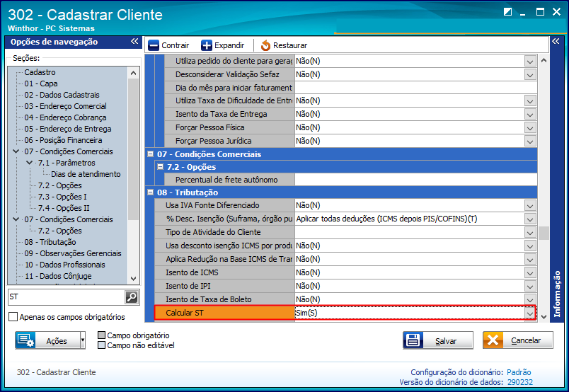Open the Tipo de Atividade do Cliente dropdown

click(x=530, y=232)
